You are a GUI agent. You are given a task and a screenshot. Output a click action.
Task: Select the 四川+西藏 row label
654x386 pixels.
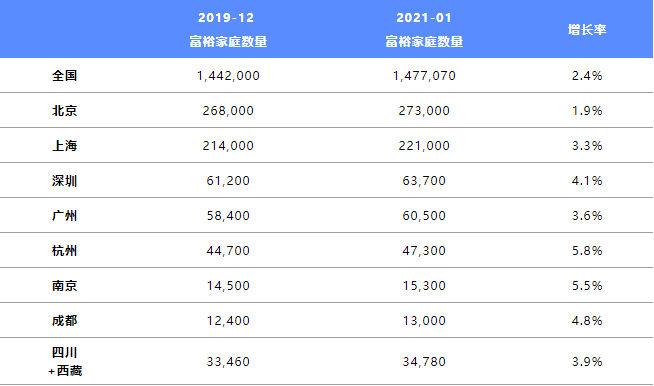pyautogui.click(x=65, y=361)
